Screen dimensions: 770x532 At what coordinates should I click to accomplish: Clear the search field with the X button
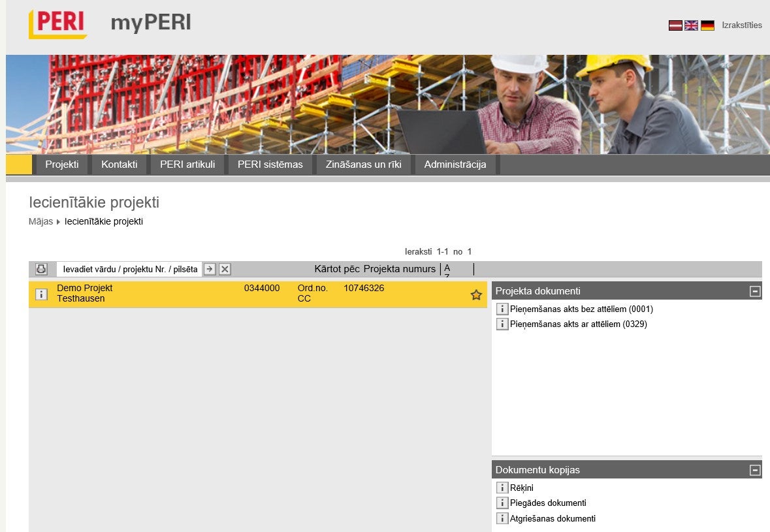click(225, 269)
